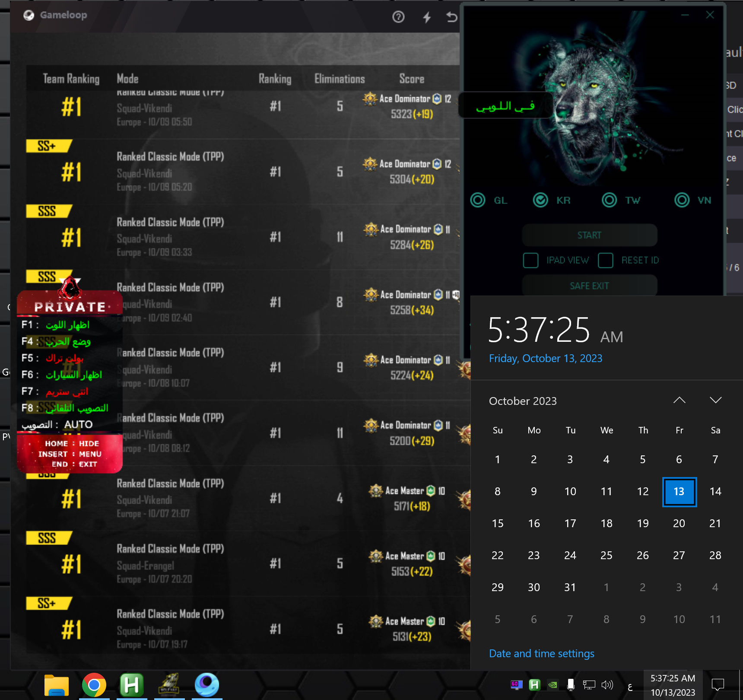This screenshot has height=700, width=743.
Task: Click the taskbar clock showing 5:37:25 AM
Action: (x=673, y=685)
